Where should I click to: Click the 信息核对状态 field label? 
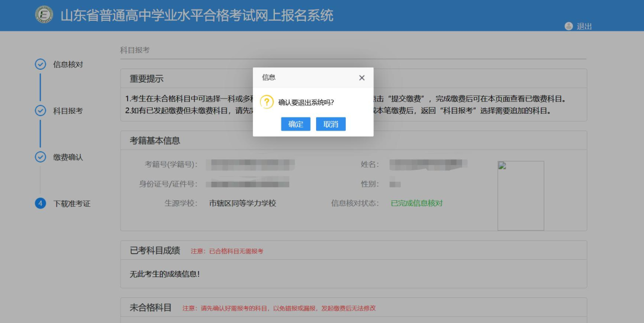(x=355, y=203)
